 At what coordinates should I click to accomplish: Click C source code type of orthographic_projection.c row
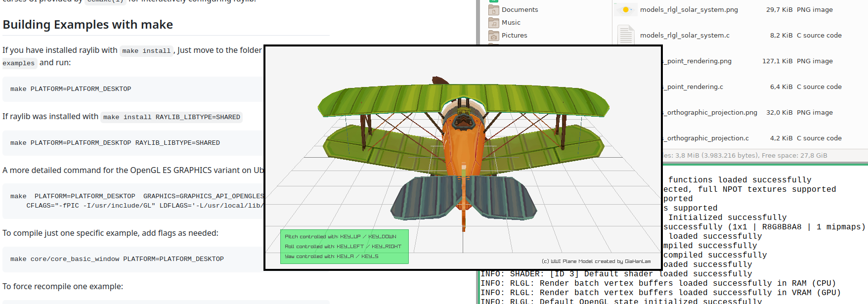[x=819, y=138]
